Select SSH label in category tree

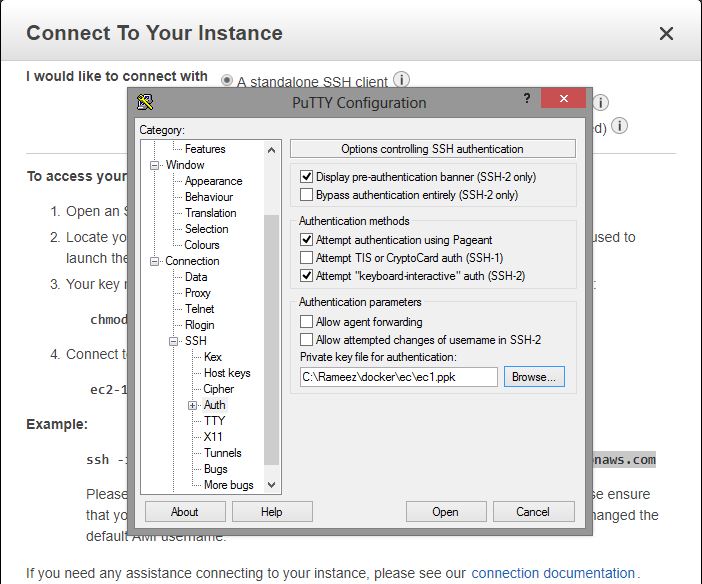196,341
